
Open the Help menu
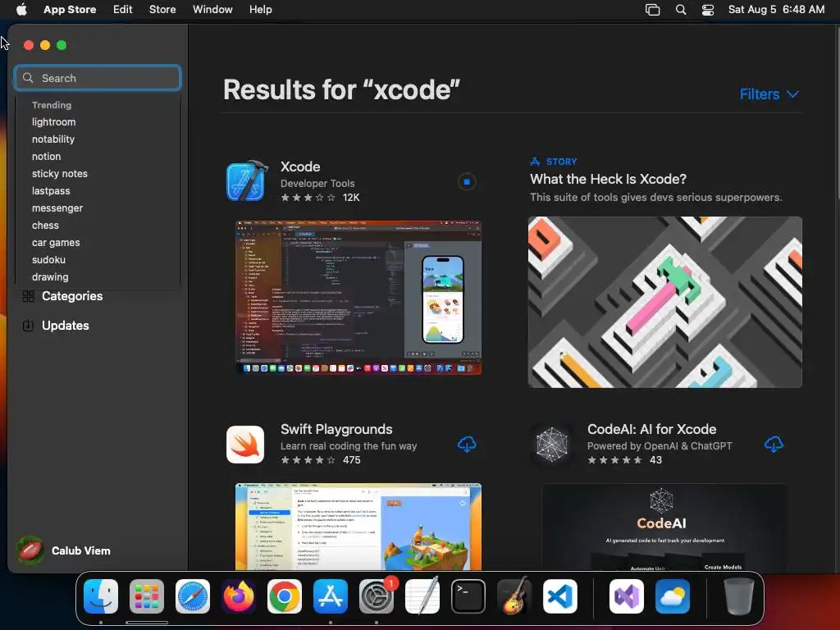point(260,10)
